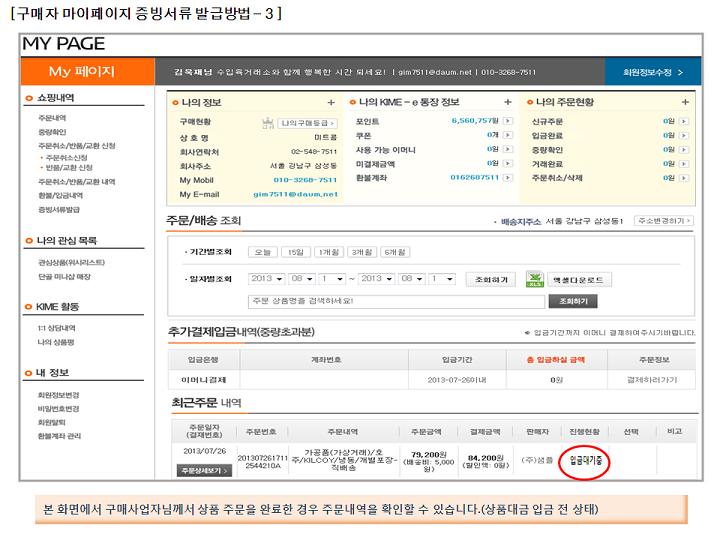The height and width of the screenshot is (540, 720).
Task: Click the 결제하러가기 link
Action: click(x=652, y=380)
